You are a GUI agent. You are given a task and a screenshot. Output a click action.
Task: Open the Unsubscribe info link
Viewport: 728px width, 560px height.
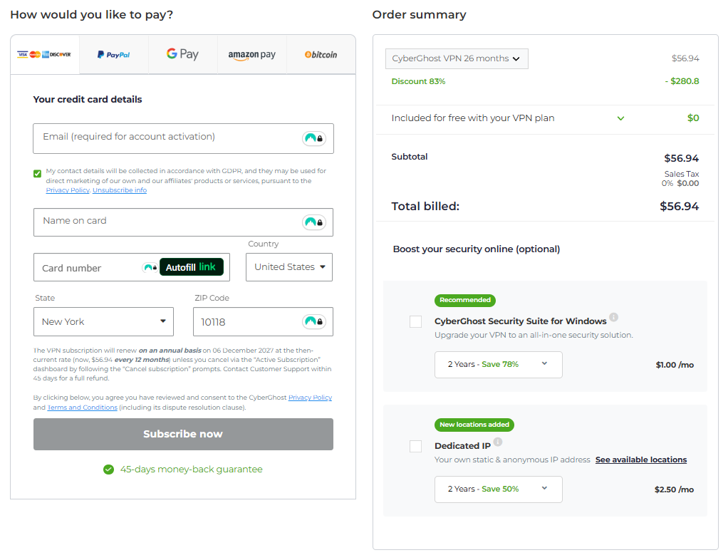120,190
